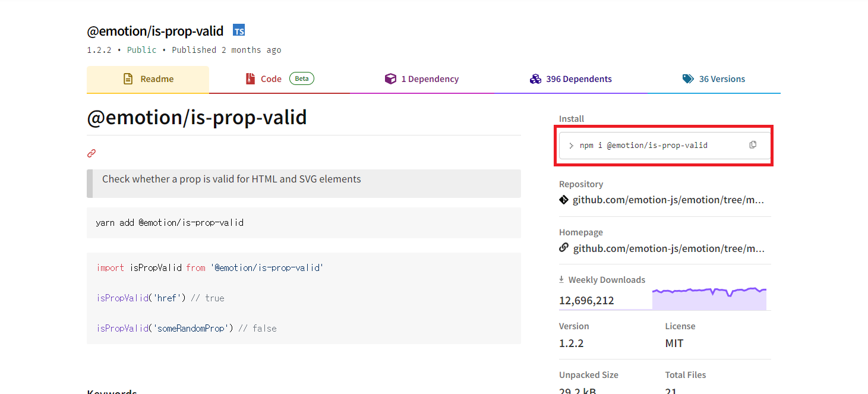Switch to the Code tab
Image resolution: width=868 pixels, height=394 pixels.
pyautogui.click(x=280, y=79)
